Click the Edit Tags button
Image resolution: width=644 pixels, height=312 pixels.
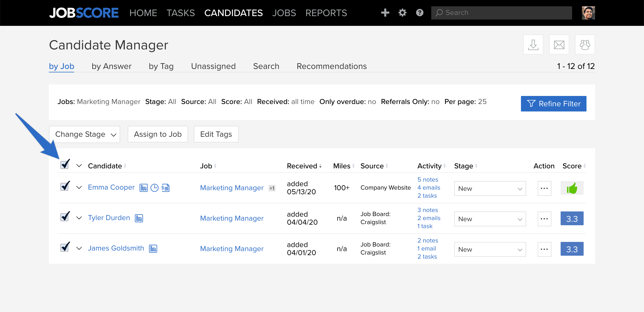(x=216, y=134)
